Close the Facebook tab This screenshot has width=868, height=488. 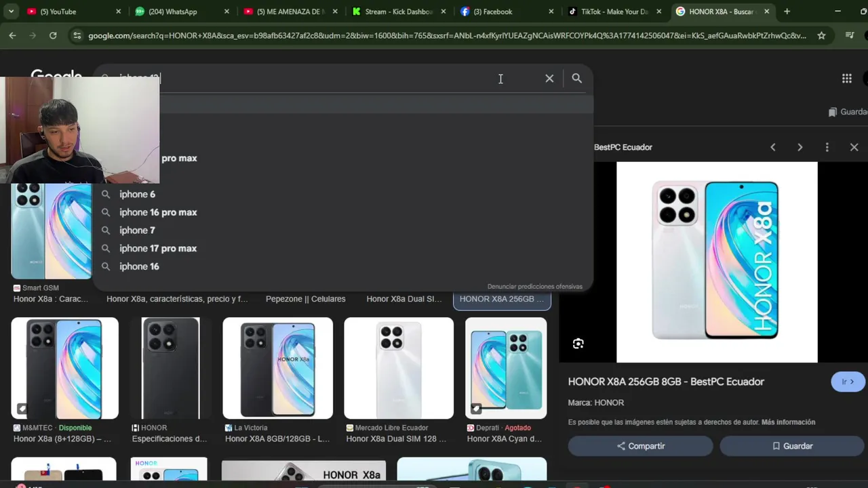(551, 12)
